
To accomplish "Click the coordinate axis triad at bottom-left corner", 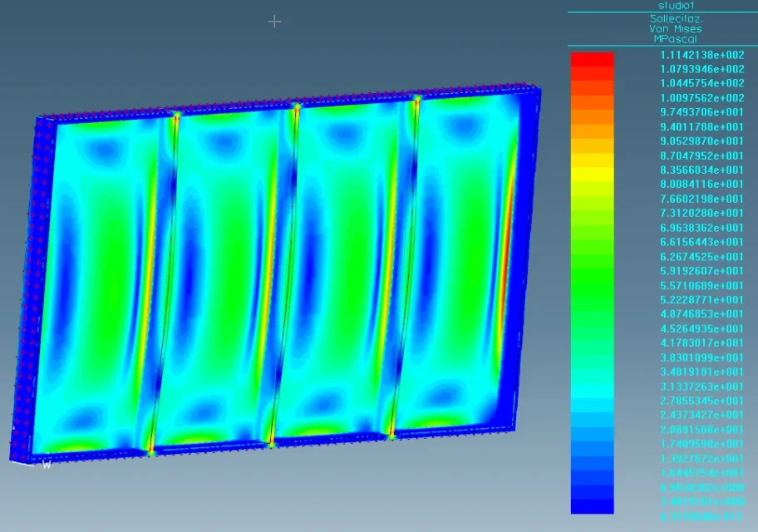I will click(x=33, y=463).
